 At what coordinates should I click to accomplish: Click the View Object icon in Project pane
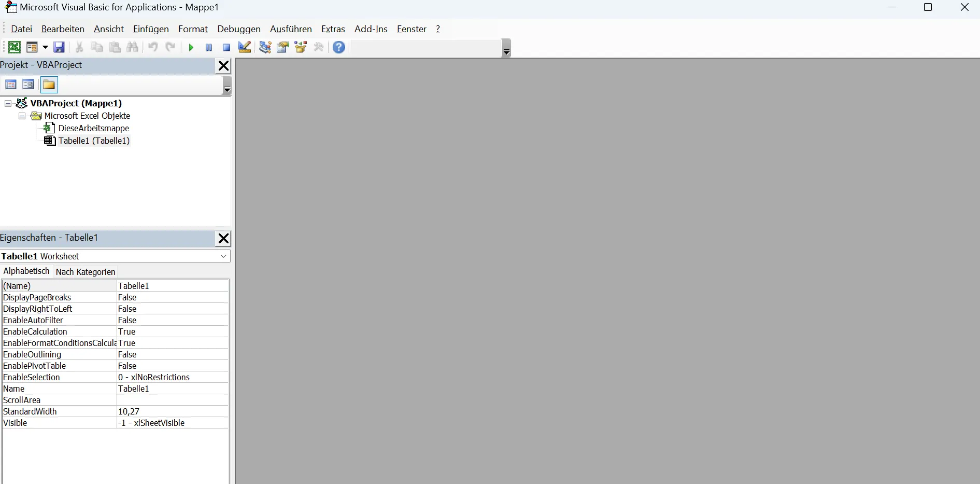[29, 85]
